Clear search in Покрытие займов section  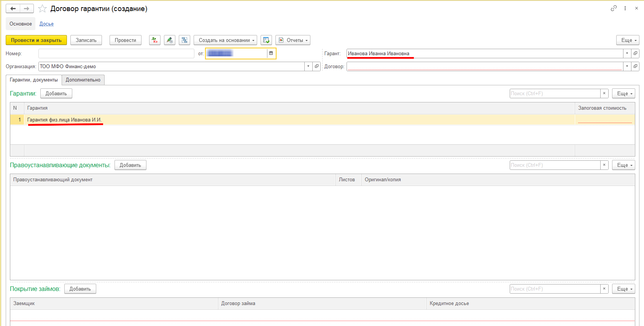(604, 289)
